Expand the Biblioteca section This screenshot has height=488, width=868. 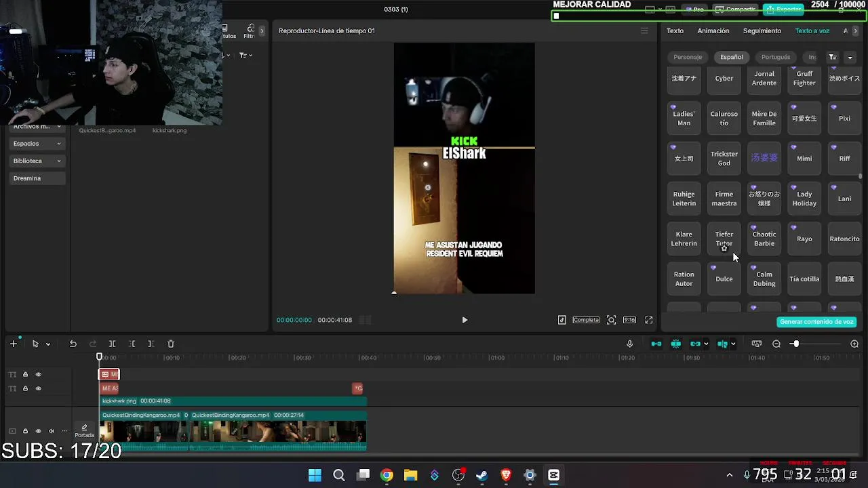pos(37,161)
